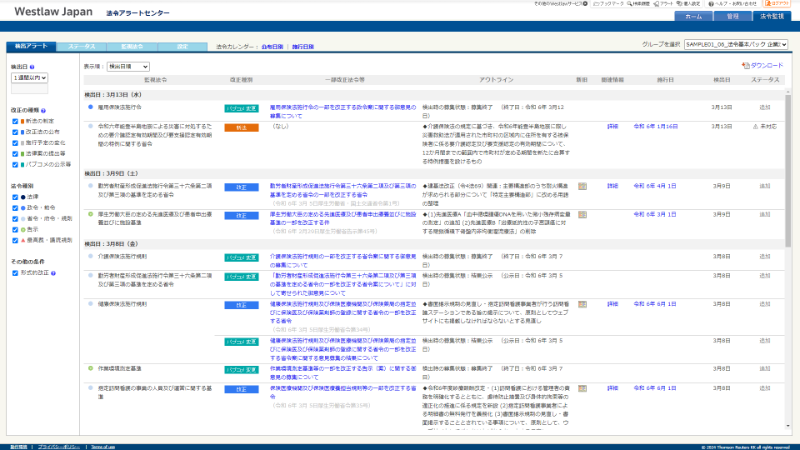Screen dimensions: 800x450
Task: Open the 表示順 sort order dropdown
Action: pyautogui.click(x=126, y=65)
